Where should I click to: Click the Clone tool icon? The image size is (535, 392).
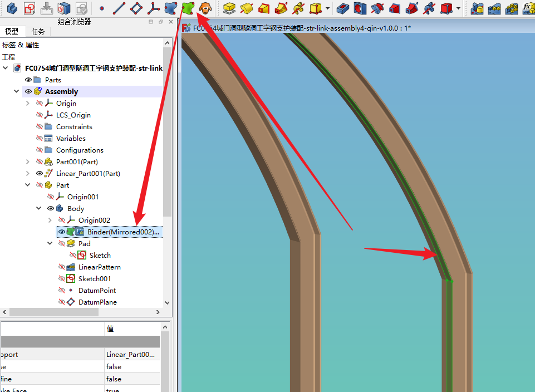coord(205,8)
